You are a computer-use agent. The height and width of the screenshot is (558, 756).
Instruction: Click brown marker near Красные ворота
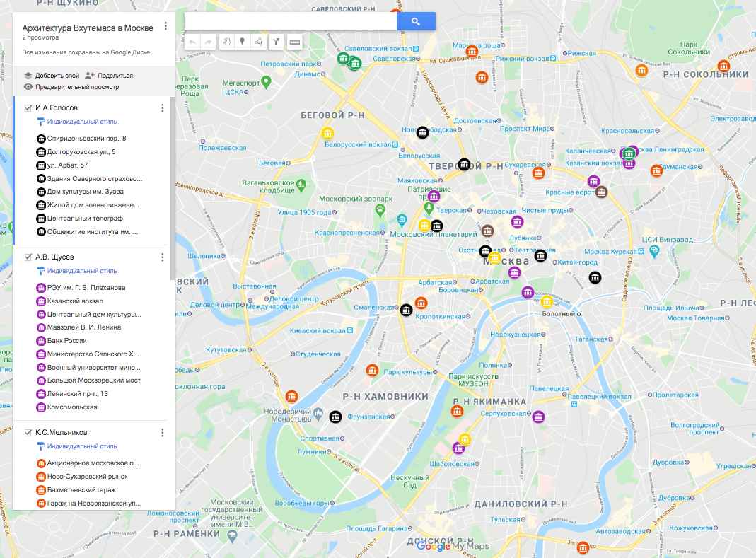pyautogui.click(x=601, y=192)
